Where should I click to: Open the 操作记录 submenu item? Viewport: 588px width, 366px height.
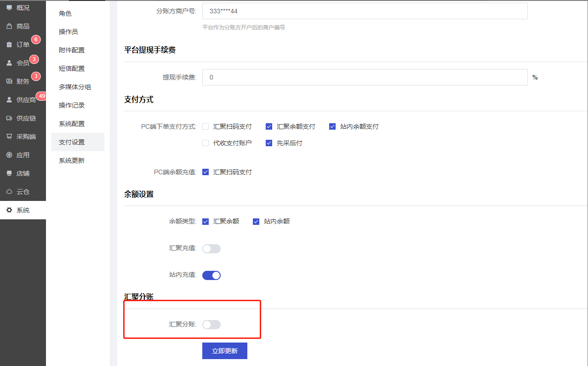pos(72,105)
